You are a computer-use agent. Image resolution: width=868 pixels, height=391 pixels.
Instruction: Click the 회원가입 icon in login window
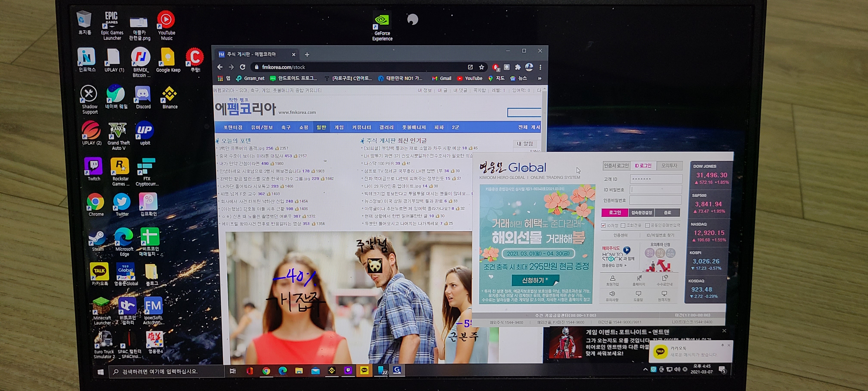[612, 280]
